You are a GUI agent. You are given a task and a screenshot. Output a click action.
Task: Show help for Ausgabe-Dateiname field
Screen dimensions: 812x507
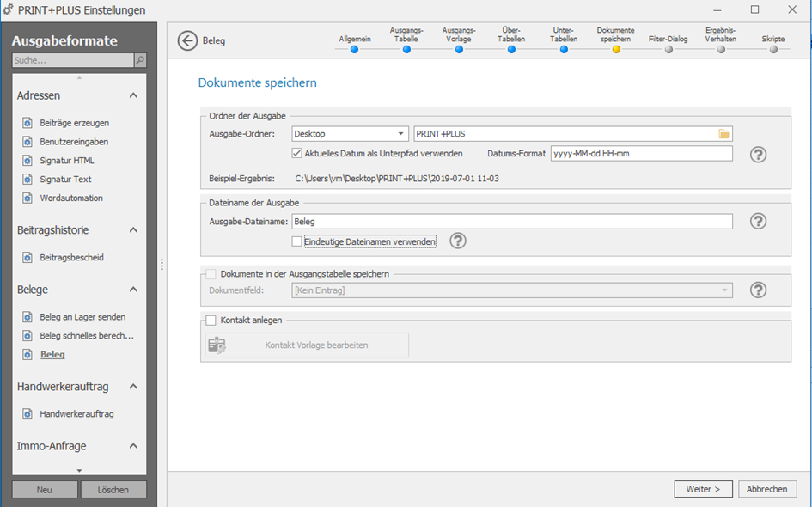758,221
